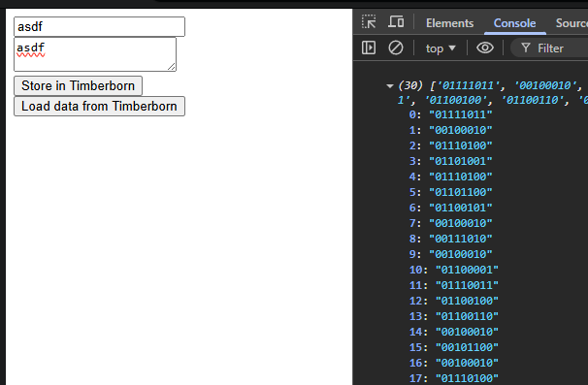Clear the console with the ban icon
Screen dimensions: 588x385
[396, 48]
